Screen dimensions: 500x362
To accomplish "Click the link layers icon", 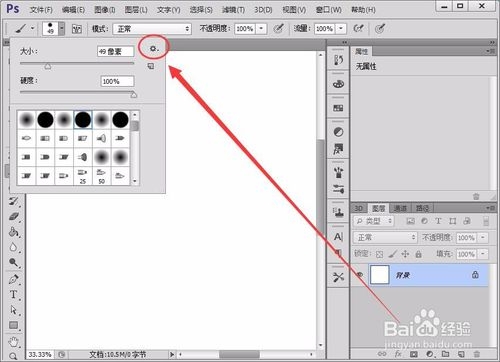I will pyautogui.click(x=382, y=354).
